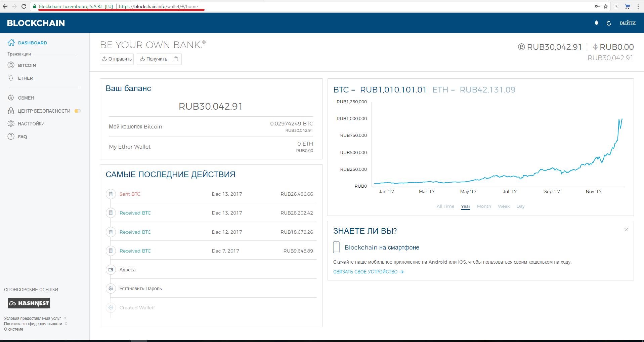Viewport: 644px width, 342px height.
Task: Click the security center yellow progress indicator
Action: point(78,111)
